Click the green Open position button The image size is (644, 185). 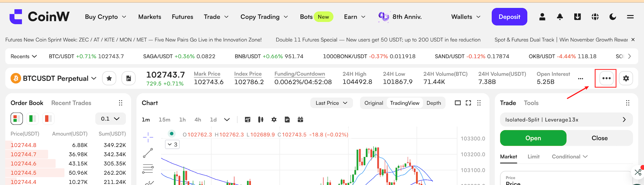pos(533,138)
